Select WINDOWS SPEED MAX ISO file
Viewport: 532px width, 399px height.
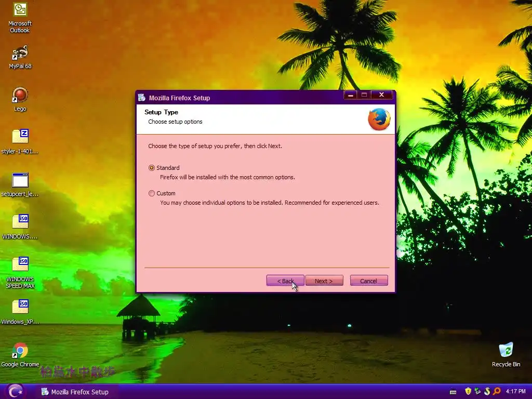[20, 273]
